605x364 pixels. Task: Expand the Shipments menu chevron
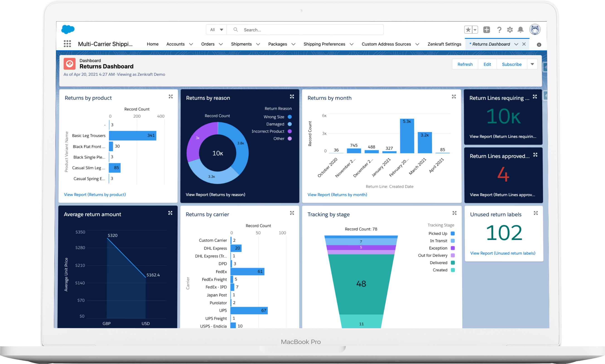coord(258,44)
